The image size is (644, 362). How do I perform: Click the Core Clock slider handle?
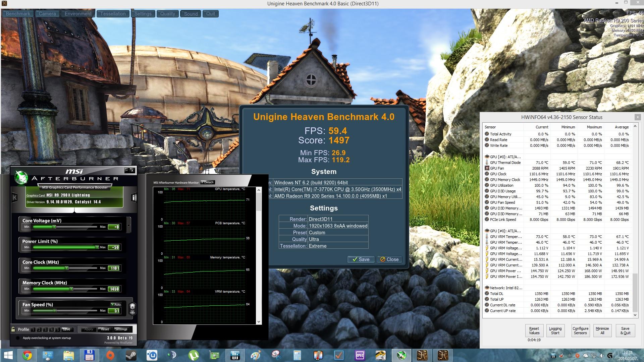pyautogui.click(x=67, y=268)
